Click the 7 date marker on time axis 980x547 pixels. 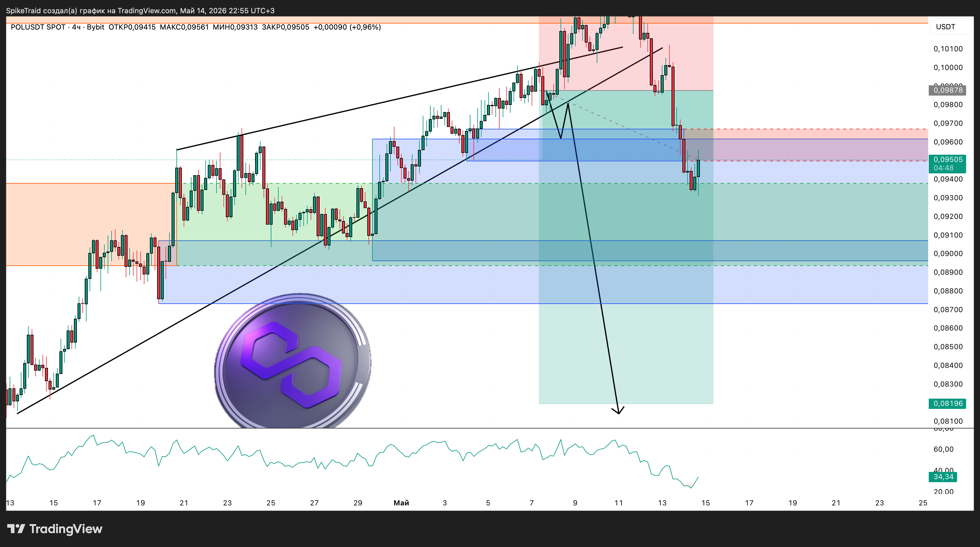pyautogui.click(x=532, y=503)
